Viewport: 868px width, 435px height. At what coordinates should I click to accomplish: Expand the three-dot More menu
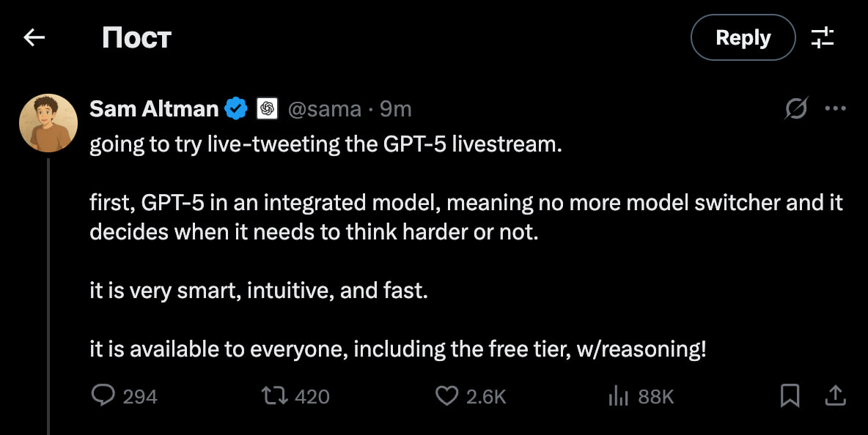pyautogui.click(x=836, y=109)
